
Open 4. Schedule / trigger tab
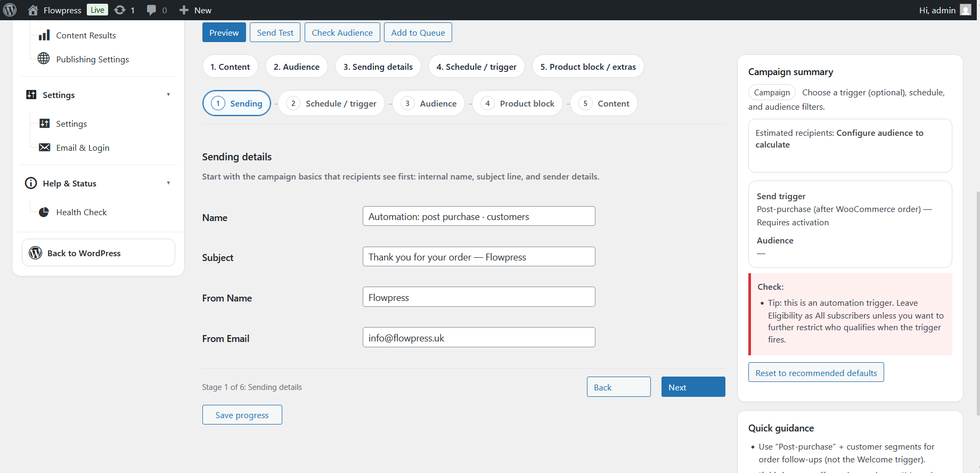477,67
